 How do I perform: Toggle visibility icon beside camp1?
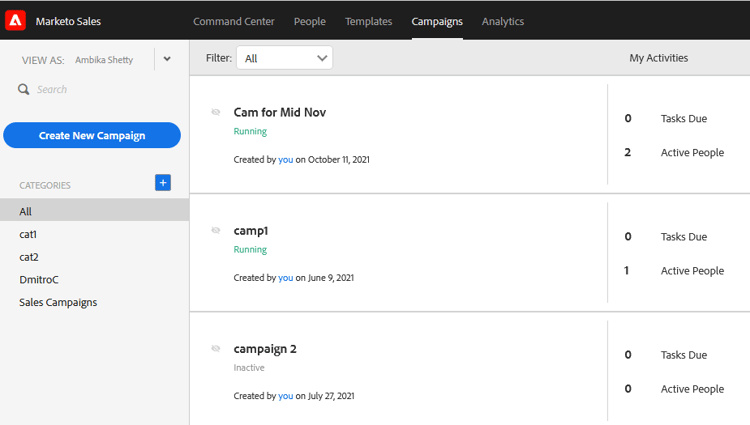216,230
